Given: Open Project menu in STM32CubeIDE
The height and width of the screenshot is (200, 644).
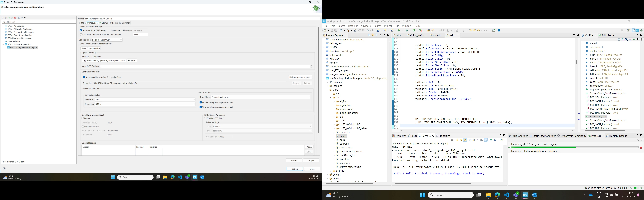Looking at the screenshot, I should pos(388,26).
